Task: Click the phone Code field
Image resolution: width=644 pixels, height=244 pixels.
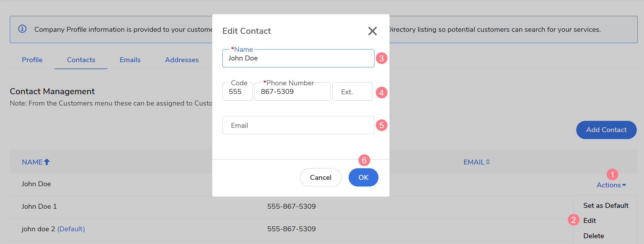Action: pos(237,92)
